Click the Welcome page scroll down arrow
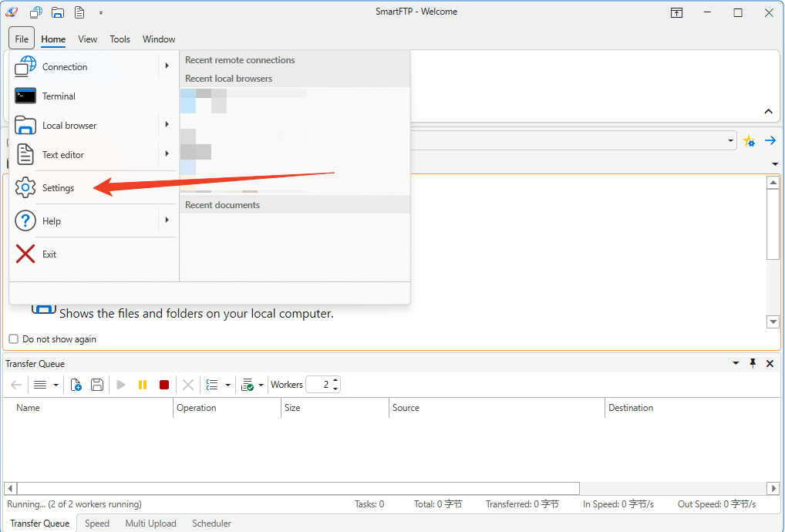The width and height of the screenshot is (785, 532). (x=773, y=322)
